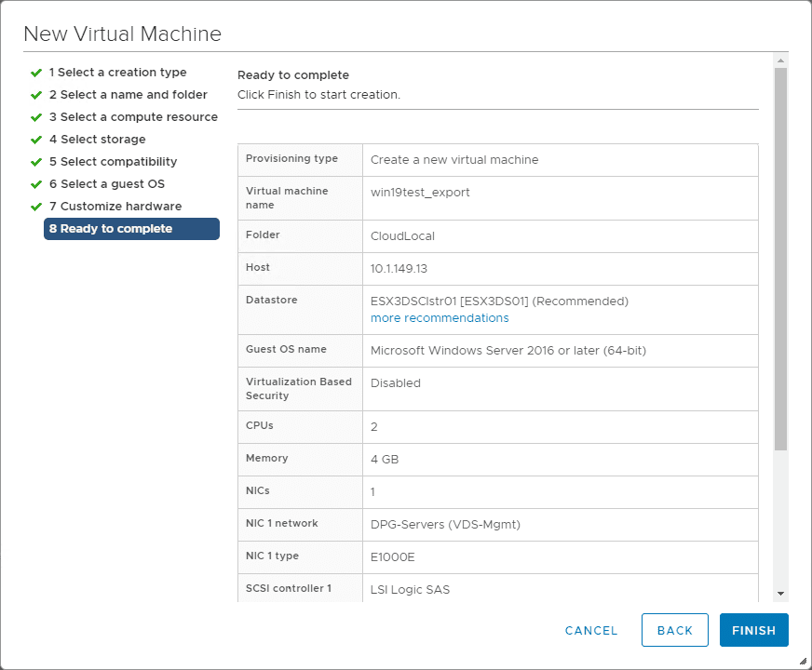Select the highlighted Ready to complete step
Screen dimensions: 812x670
131,229
